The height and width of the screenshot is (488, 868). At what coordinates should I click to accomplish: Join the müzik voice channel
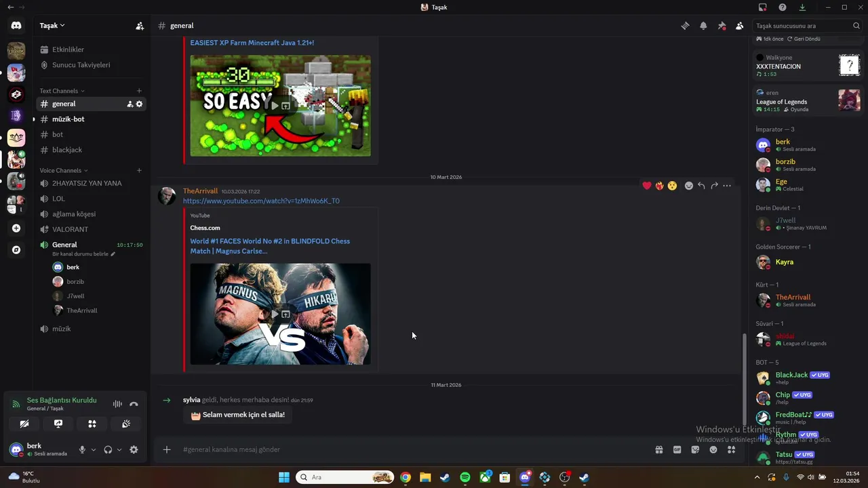(x=91, y=329)
